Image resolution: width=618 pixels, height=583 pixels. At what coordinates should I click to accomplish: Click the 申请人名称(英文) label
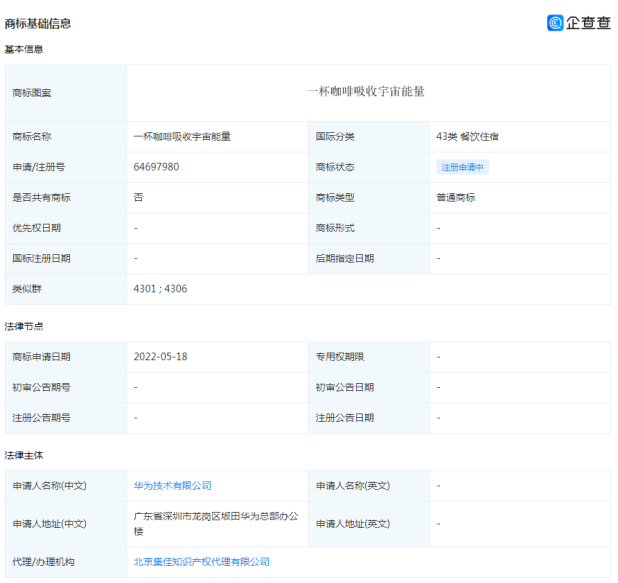click(353, 486)
